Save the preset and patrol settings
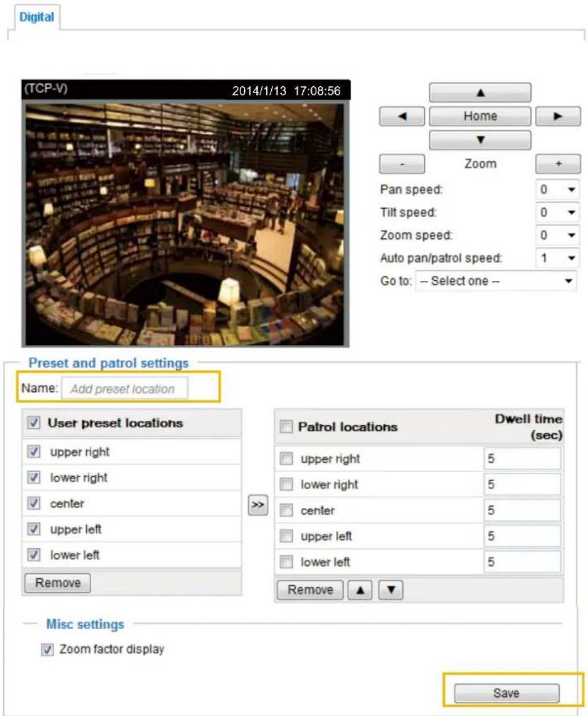The width and height of the screenshot is (588, 716). pyautogui.click(x=506, y=693)
